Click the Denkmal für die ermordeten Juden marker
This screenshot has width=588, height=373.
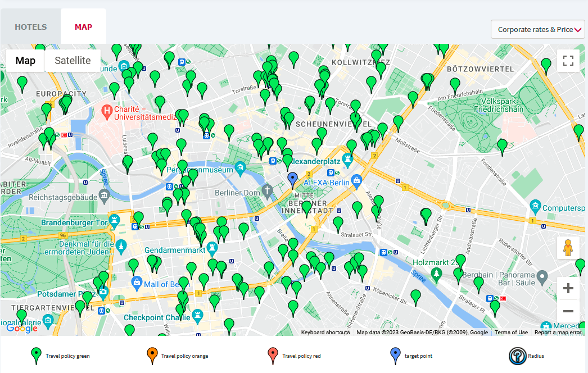121,247
